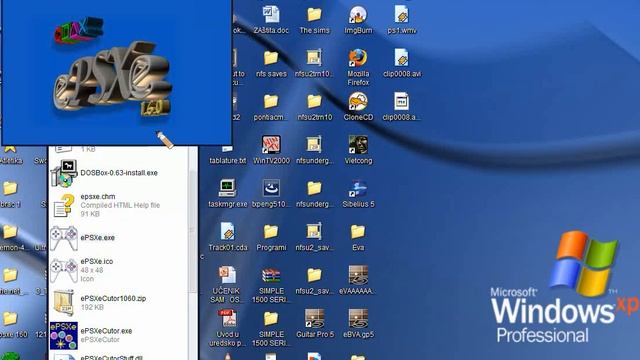Image resolution: width=640 pixels, height=360 pixels.
Task: Click the ePSXe.exe file name text
Action: 98,238
